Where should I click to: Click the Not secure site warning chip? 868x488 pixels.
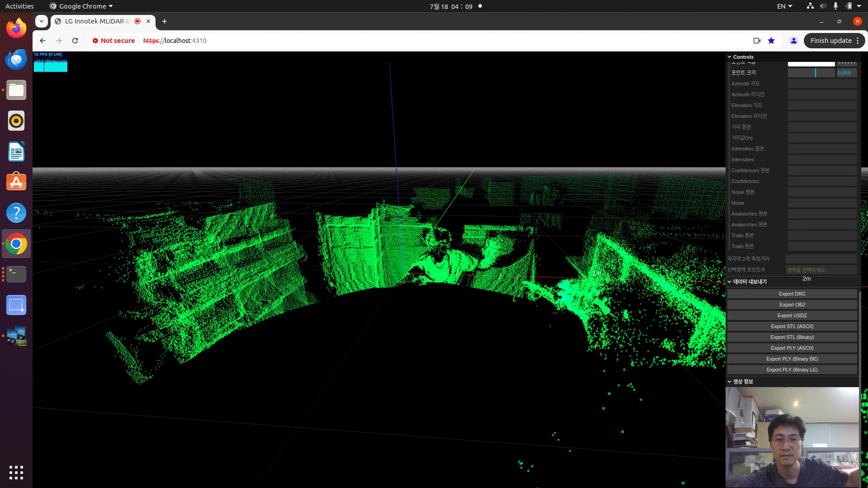tap(113, 41)
